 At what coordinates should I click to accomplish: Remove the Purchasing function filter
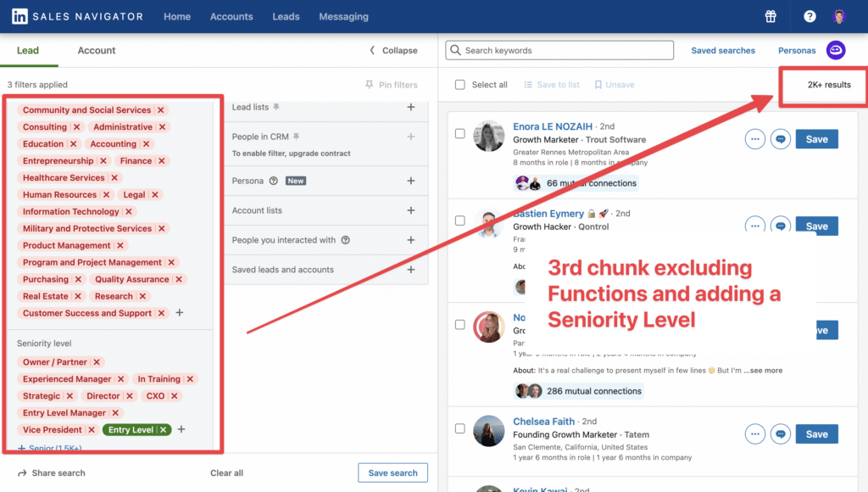click(78, 279)
